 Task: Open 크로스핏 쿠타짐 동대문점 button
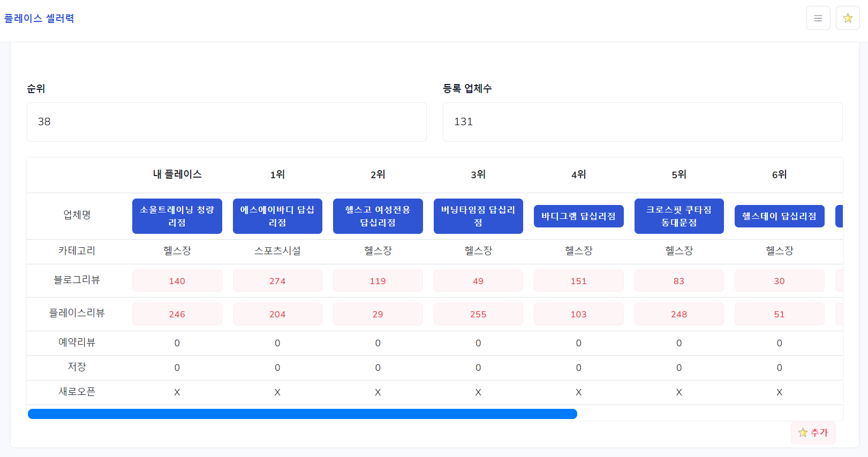[x=679, y=216]
